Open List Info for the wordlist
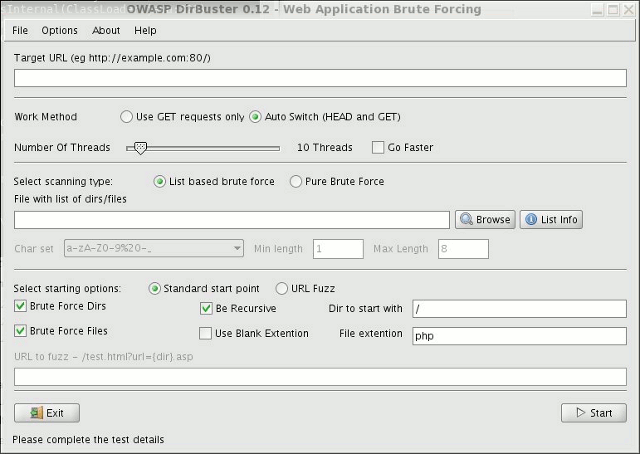Screen dimensions: 640x454 coord(551,220)
